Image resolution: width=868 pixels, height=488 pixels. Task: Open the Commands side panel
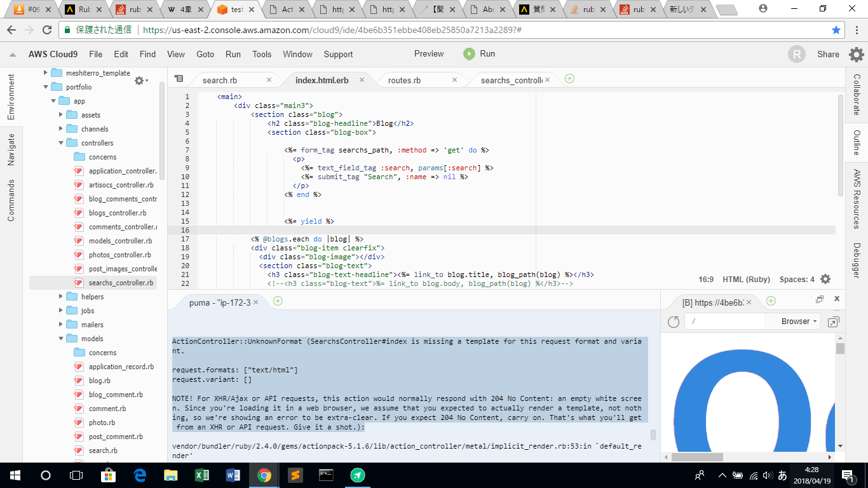coord(11,201)
